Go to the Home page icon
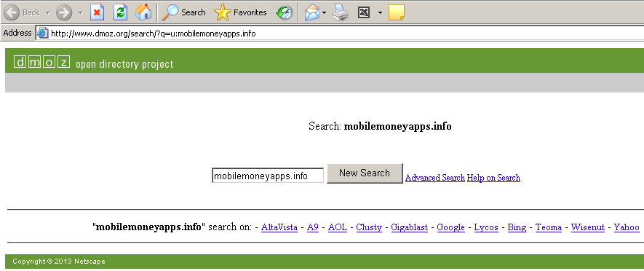644x271 pixels. (143, 12)
